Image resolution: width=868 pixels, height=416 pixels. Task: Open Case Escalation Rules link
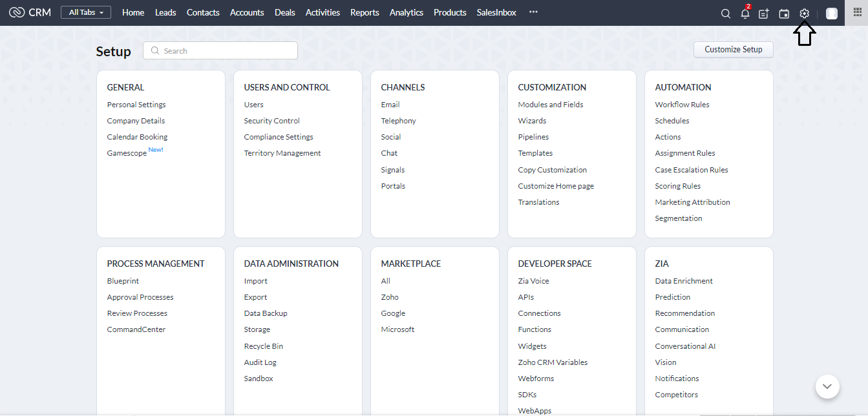click(692, 170)
